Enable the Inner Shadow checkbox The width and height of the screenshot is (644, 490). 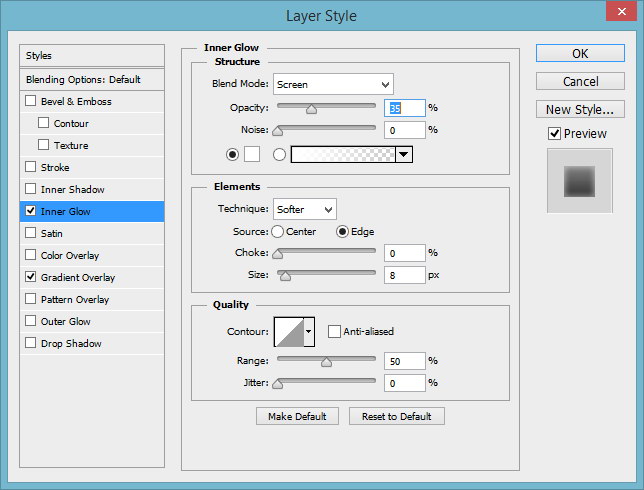(30, 189)
